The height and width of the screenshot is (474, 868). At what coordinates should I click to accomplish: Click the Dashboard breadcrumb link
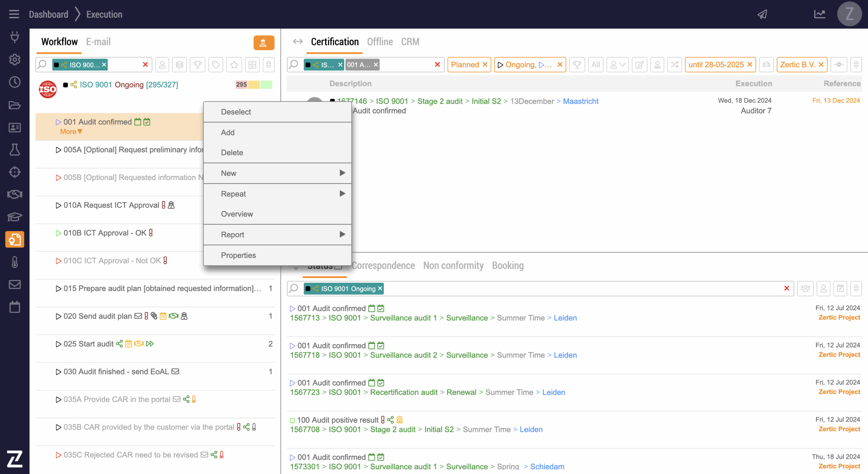click(48, 15)
